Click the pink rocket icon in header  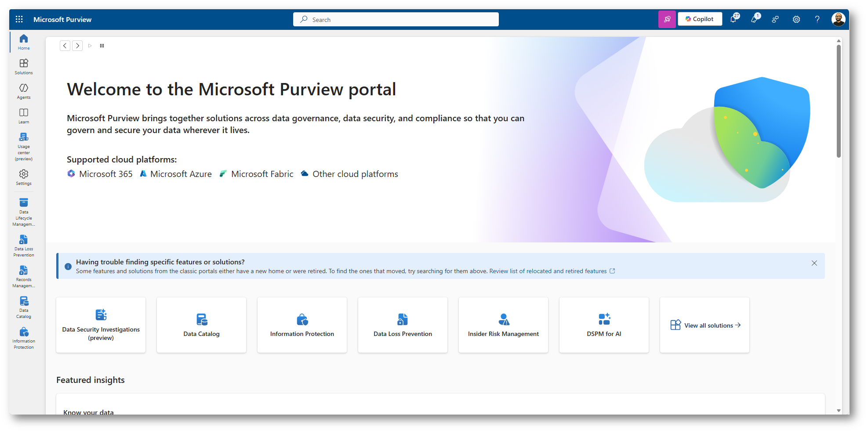pyautogui.click(x=667, y=19)
